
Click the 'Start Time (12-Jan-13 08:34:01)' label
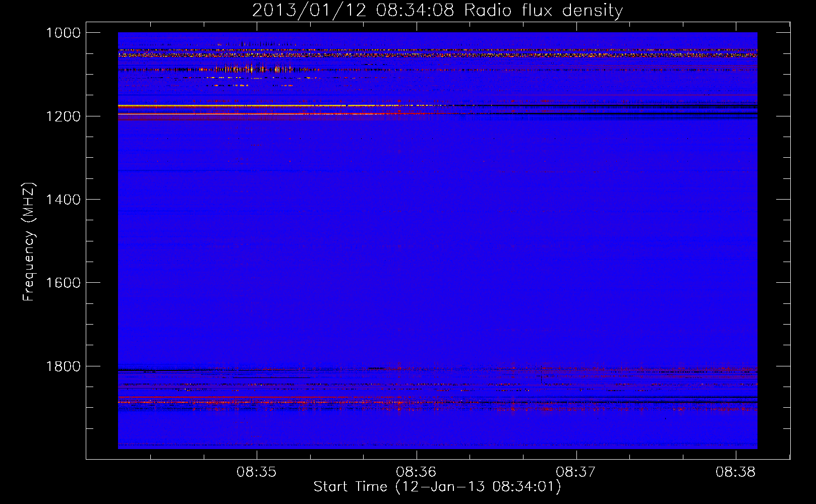click(x=437, y=486)
